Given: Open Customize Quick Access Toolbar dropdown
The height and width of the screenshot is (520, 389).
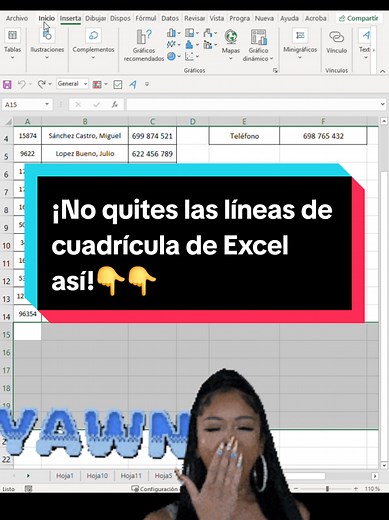Looking at the screenshot, I should (x=147, y=84).
